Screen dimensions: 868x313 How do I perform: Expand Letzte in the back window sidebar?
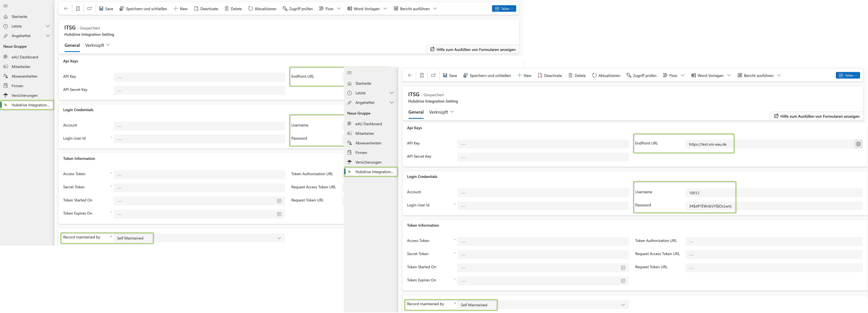(x=48, y=26)
